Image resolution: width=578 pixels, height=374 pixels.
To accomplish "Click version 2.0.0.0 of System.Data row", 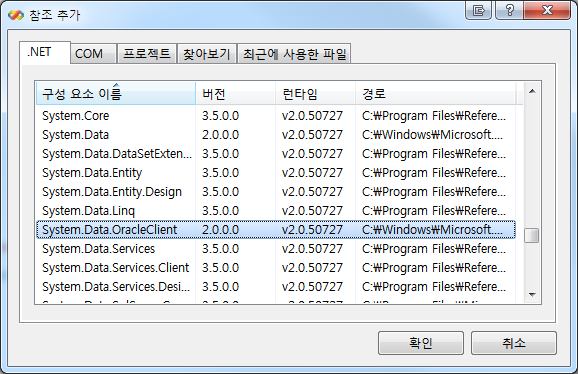I will click(x=220, y=135).
